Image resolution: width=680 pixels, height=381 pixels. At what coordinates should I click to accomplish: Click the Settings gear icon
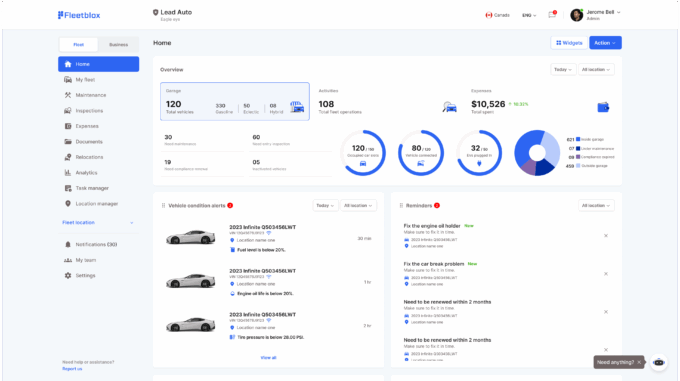point(68,276)
